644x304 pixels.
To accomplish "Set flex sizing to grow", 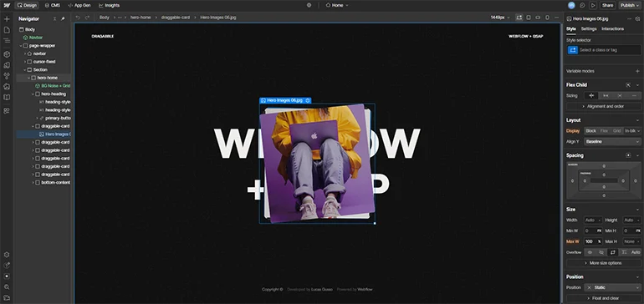I will tap(606, 95).
